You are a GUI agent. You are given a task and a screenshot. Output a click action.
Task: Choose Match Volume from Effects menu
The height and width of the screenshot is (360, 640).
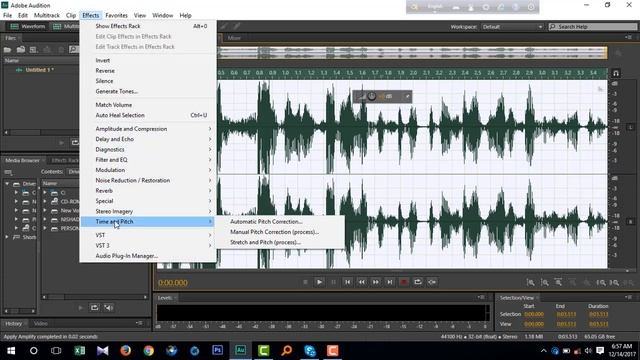(148, 105)
